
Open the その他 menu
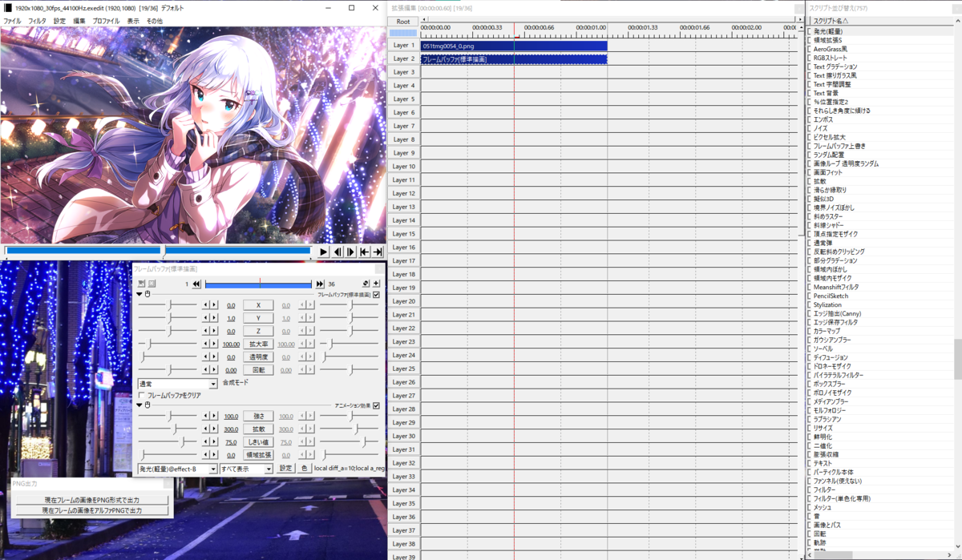coord(154,21)
